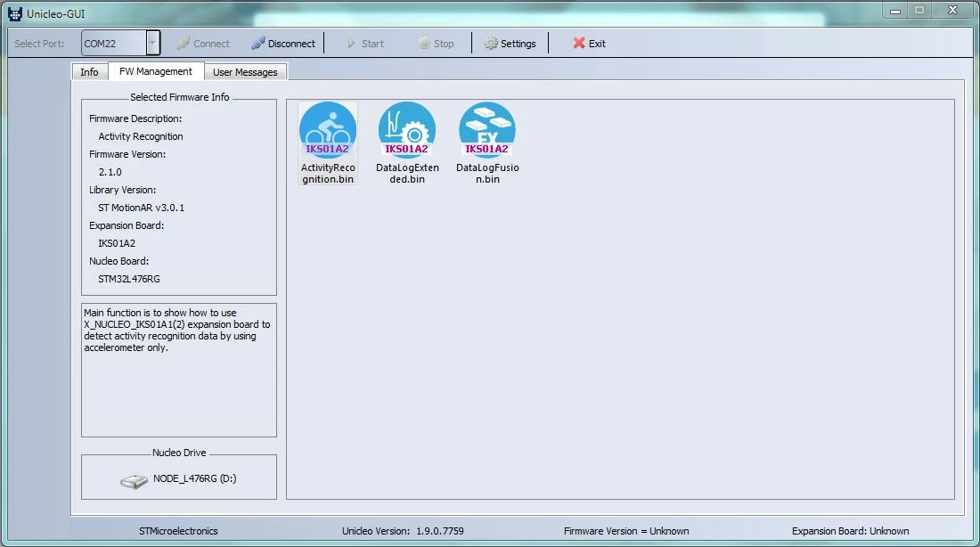980x547 pixels.
Task: Click the Unicleo-GUI title bar app icon
Action: pyautogui.click(x=15, y=13)
